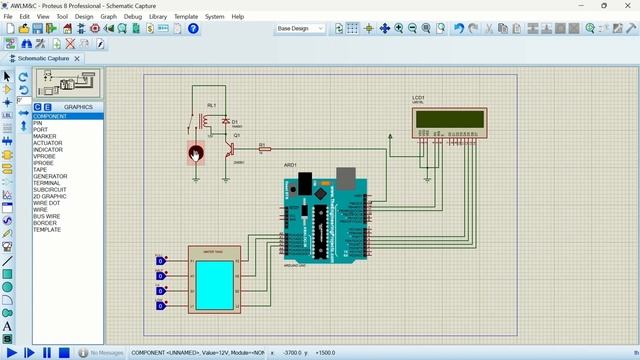Screen dimensions: 640x360
Task: Open the Bill of Materials dollar icon
Action: pyautogui.click(x=150, y=29)
